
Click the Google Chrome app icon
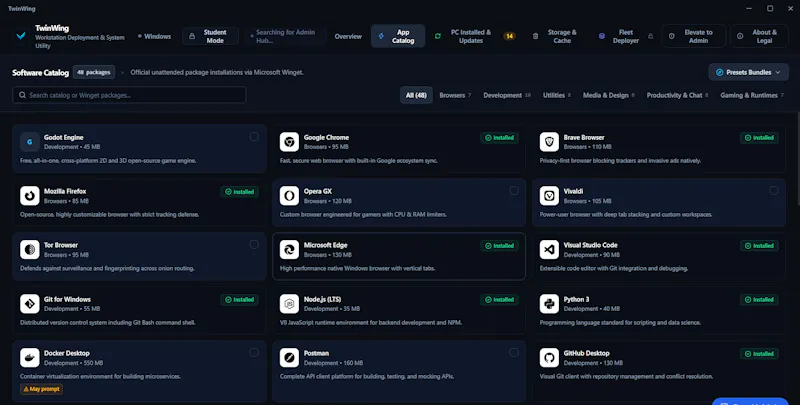coord(289,142)
